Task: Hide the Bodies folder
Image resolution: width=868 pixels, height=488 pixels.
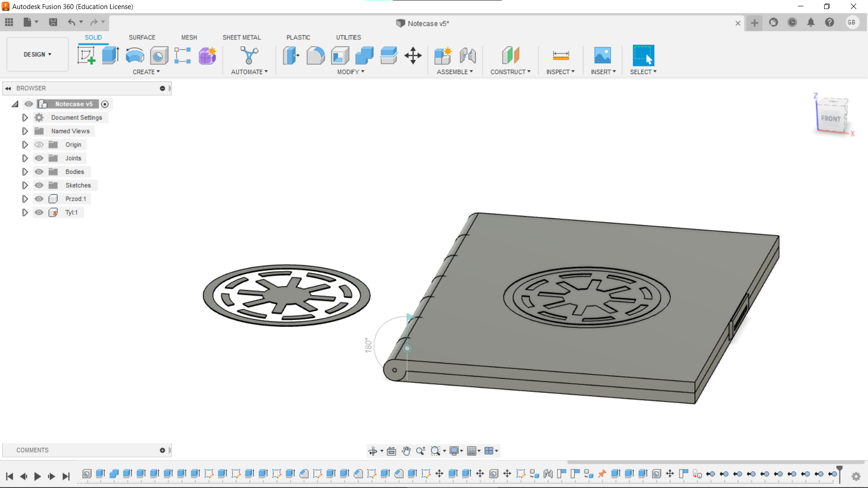Action: coord(39,172)
